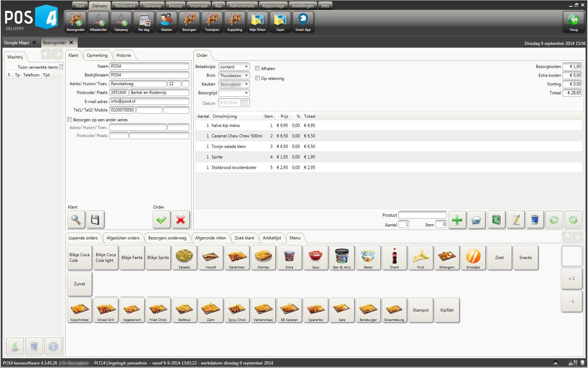
Task: Click the Product input field
Action: pos(422,215)
